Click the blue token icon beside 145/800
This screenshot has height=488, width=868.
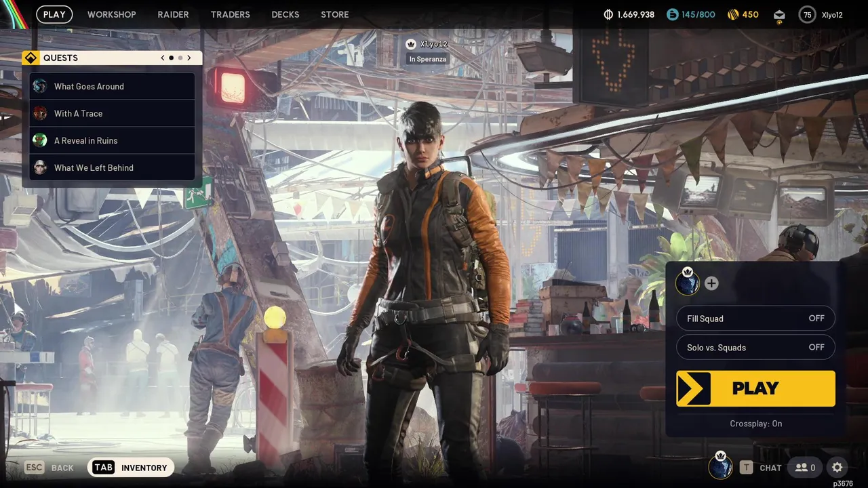click(672, 14)
